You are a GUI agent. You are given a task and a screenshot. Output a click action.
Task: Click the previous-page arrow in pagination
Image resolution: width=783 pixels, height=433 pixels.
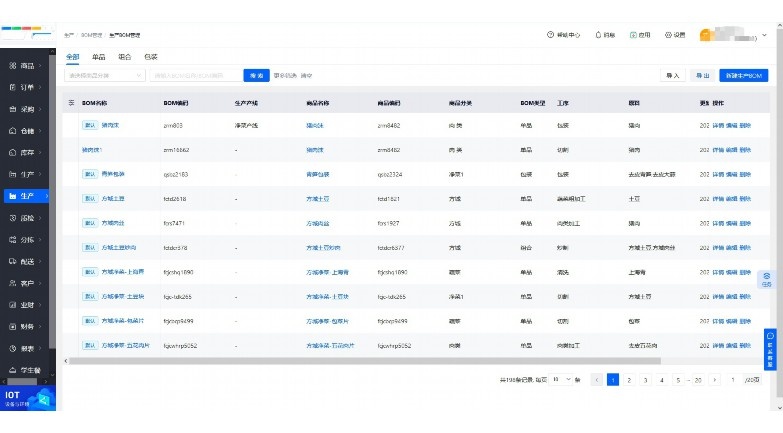tap(597, 380)
